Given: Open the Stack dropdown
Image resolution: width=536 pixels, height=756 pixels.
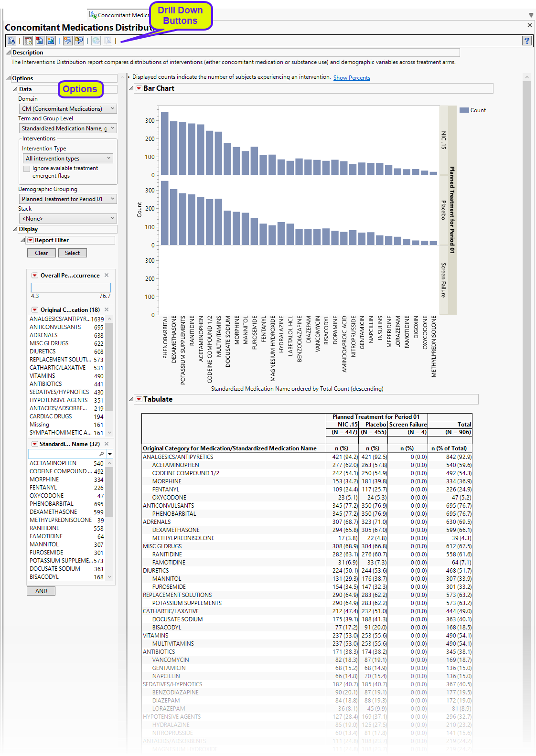Looking at the screenshot, I should click(x=68, y=219).
